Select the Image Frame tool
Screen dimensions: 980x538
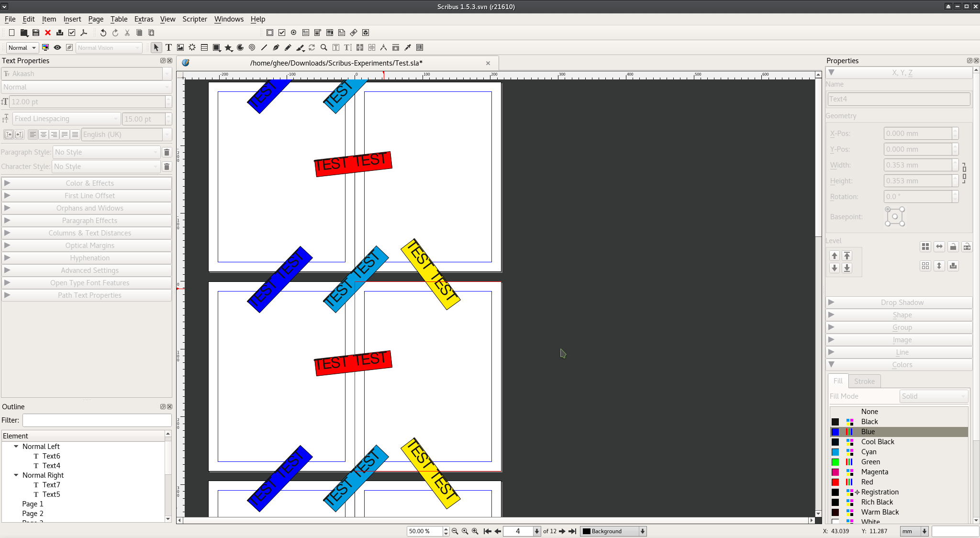[x=180, y=47]
